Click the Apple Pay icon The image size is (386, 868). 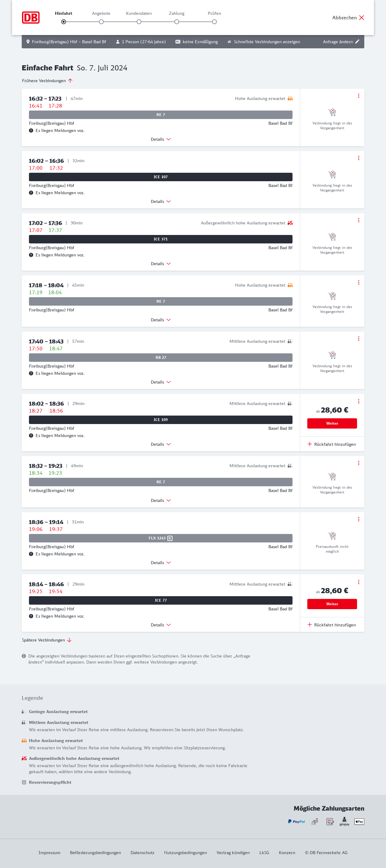[x=359, y=821]
